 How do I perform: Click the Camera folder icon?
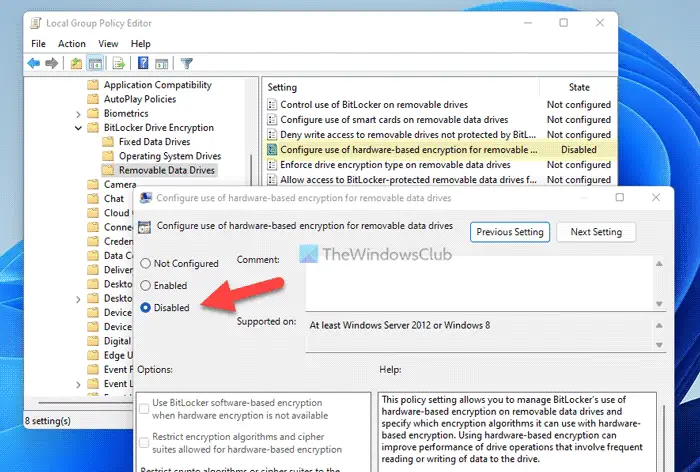93,184
